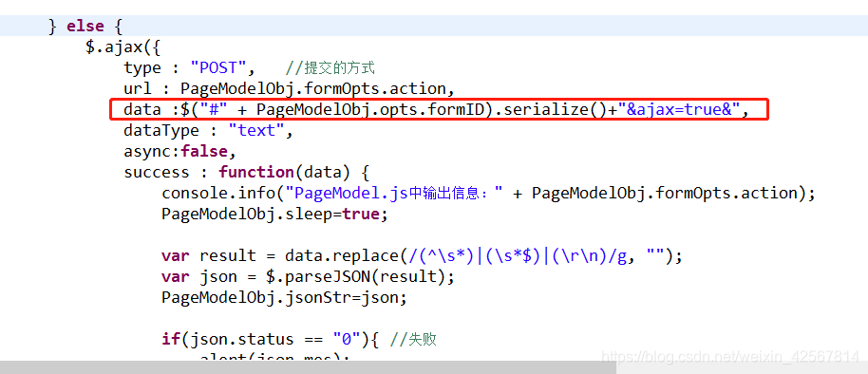Click the string "PageModel.js中输出信息："
The width and height of the screenshot is (868, 374).
click(394, 193)
